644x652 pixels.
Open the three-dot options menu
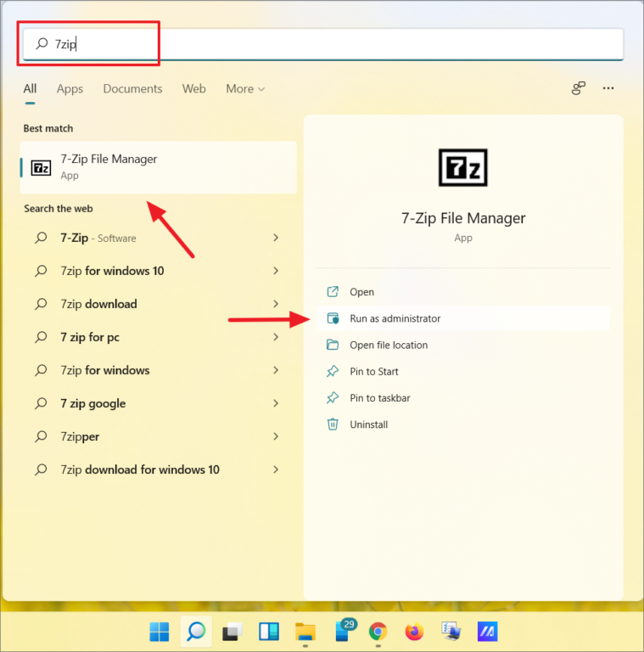point(608,88)
